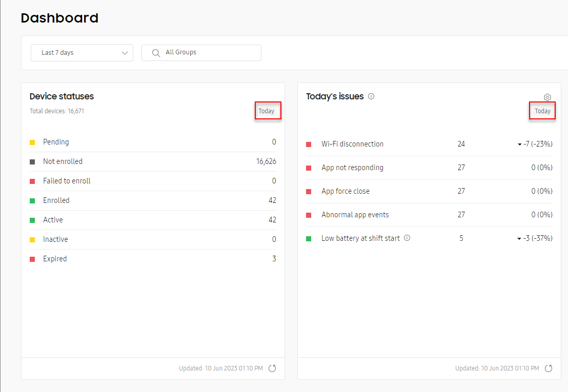Click the trend arrow beside Wi-Fi disconnection
Image resolution: width=568 pixels, height=392 pixels.
pyautogui.click(x=519, y=144)
